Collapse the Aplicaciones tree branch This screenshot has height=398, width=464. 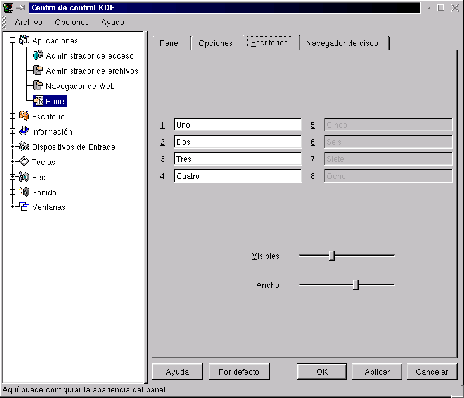tap(12, 40)
